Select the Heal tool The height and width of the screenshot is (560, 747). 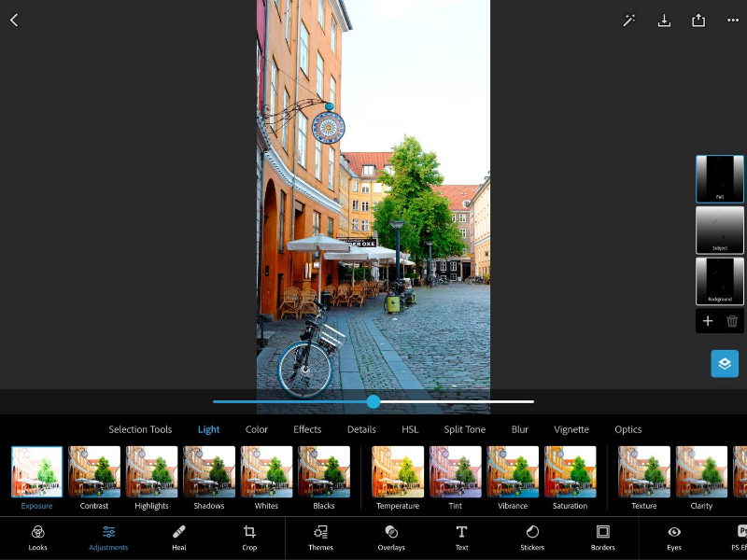tap(178, 538)
